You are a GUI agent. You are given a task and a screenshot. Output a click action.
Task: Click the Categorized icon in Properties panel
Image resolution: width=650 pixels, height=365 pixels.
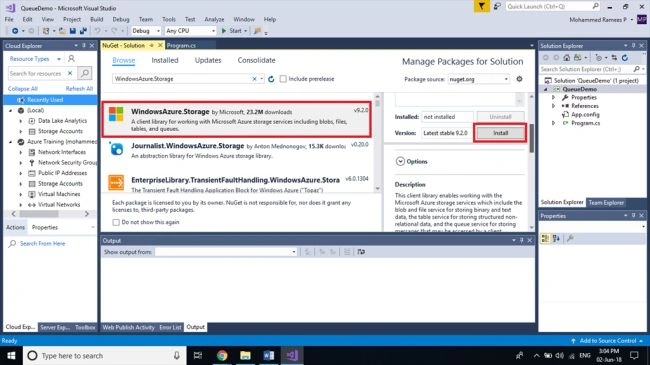[x=546, y=238]
